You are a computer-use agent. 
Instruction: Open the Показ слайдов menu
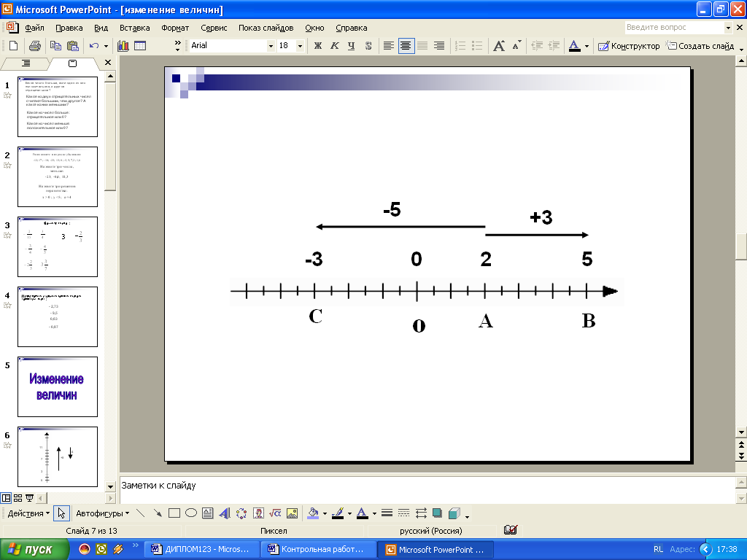click(x=266, y=28)
